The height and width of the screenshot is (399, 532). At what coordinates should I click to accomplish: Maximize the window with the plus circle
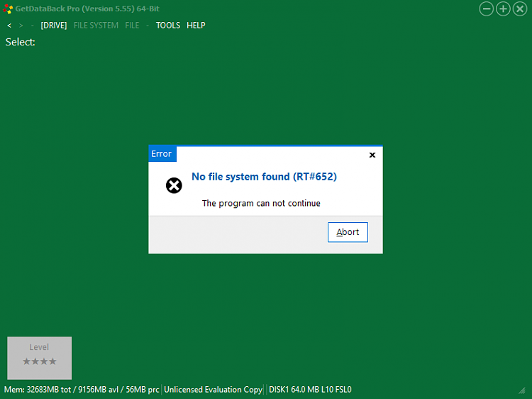(x=503, y=9)
